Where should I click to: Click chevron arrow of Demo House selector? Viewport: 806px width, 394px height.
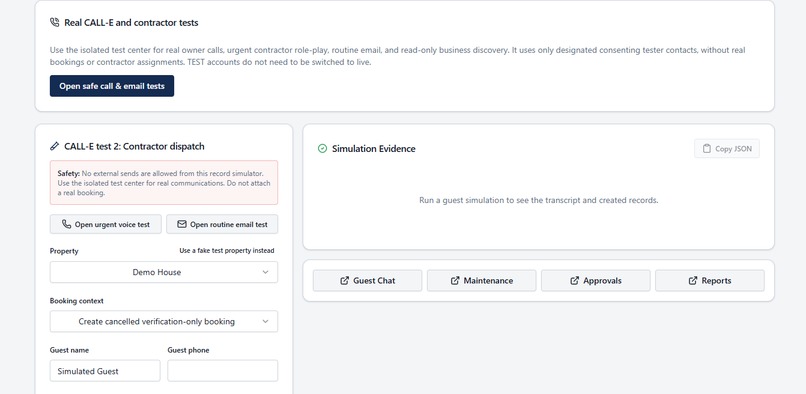click(x=265, y=272)
